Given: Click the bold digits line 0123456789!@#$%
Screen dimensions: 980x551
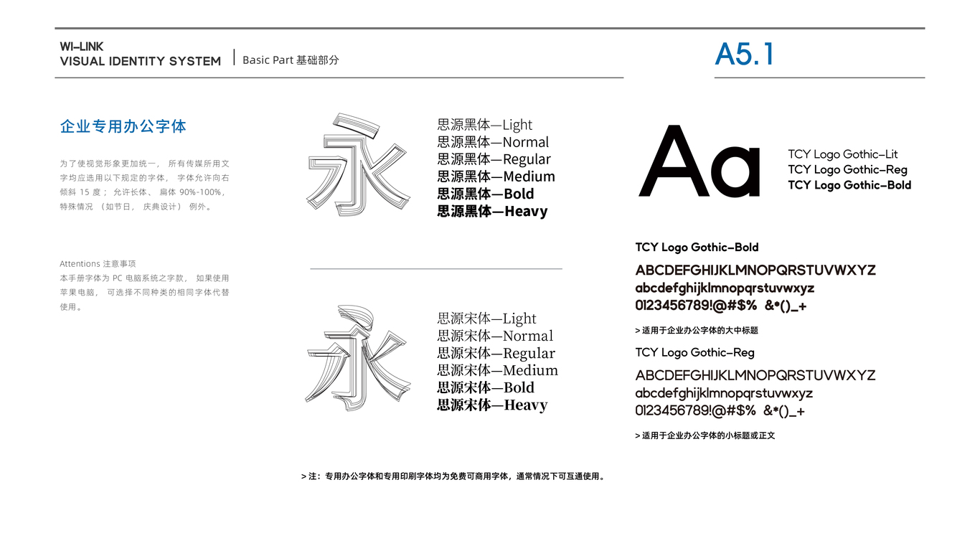Looking at the screenshot, I should [x=721, y=306].
